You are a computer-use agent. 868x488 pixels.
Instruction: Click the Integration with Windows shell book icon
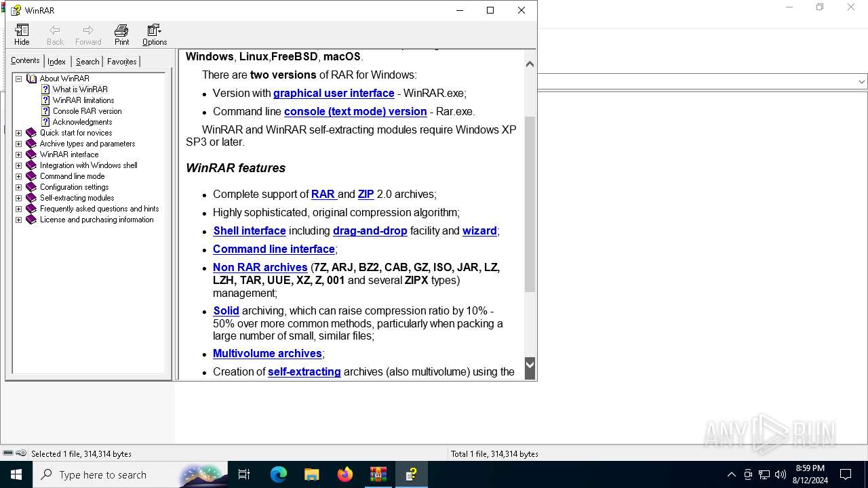pos(31,165)
